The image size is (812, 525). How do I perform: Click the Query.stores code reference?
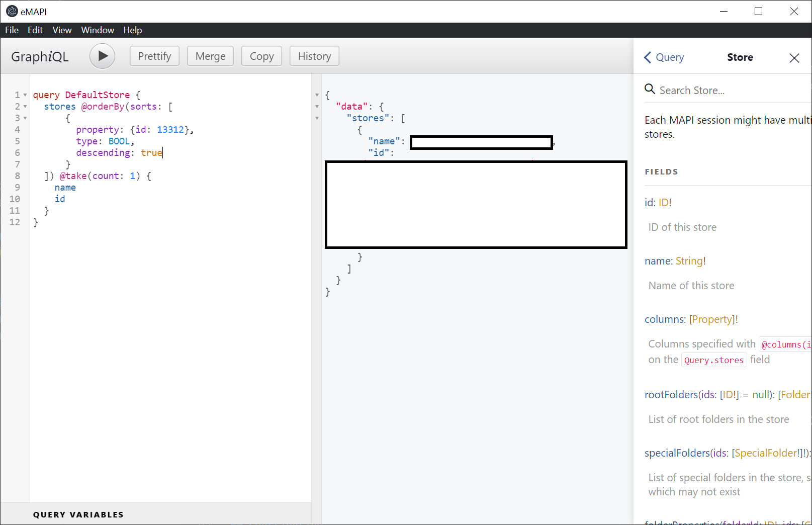(x=713, y=360)
